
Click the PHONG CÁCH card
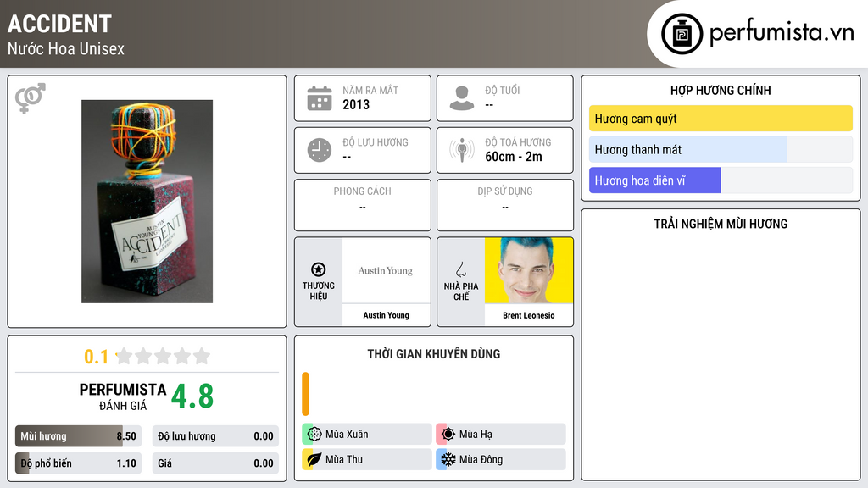point(363,205)
